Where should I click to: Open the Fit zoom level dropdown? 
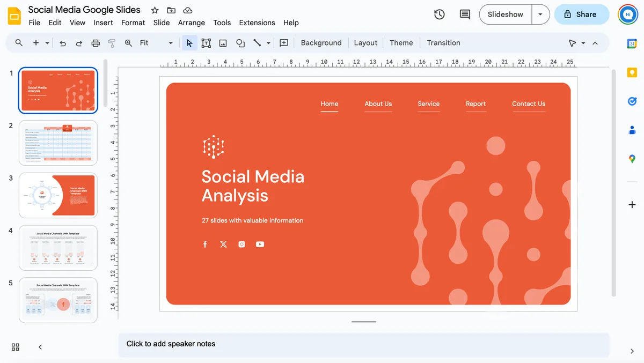coord(156,43)
